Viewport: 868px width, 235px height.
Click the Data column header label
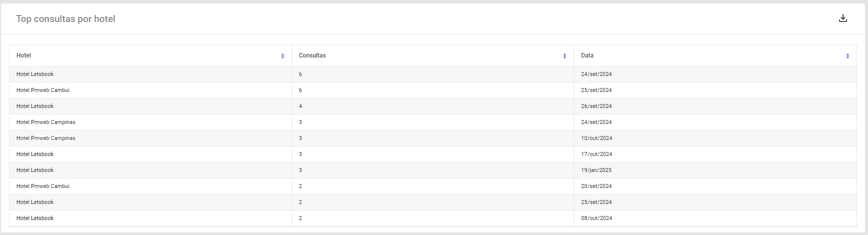pyautogui.click(x=587, y=55)
